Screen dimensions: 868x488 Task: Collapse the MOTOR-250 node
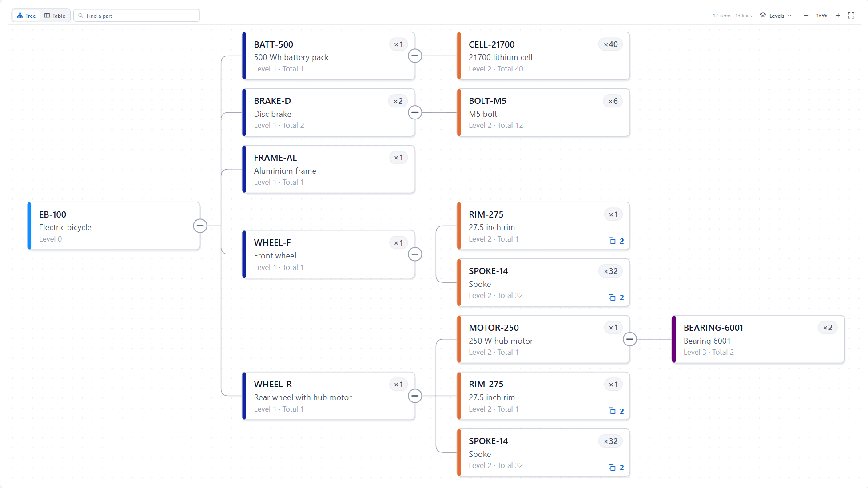point(630,339)
